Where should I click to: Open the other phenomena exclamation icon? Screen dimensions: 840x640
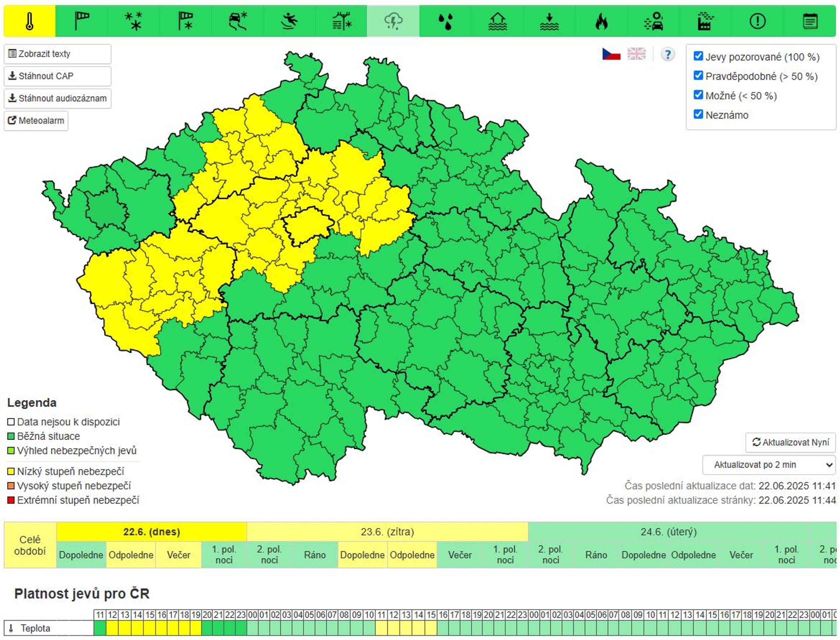click(757, 21)
